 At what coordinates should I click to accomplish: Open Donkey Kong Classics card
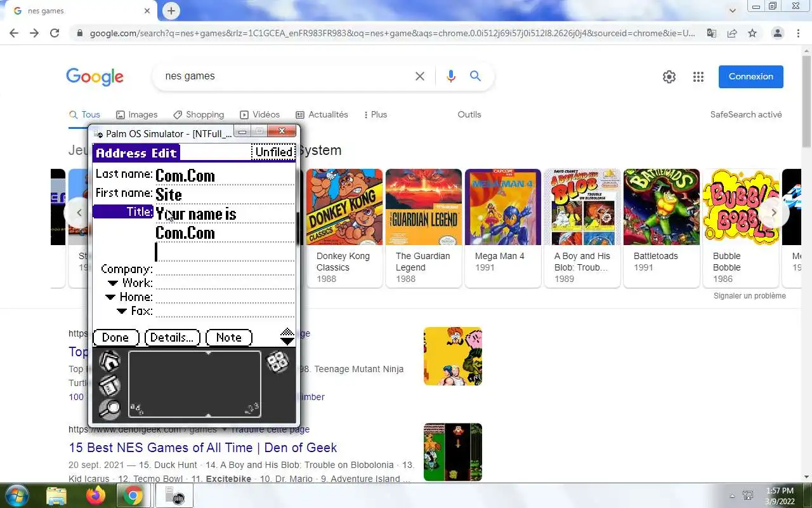click(x=344, y=227)
